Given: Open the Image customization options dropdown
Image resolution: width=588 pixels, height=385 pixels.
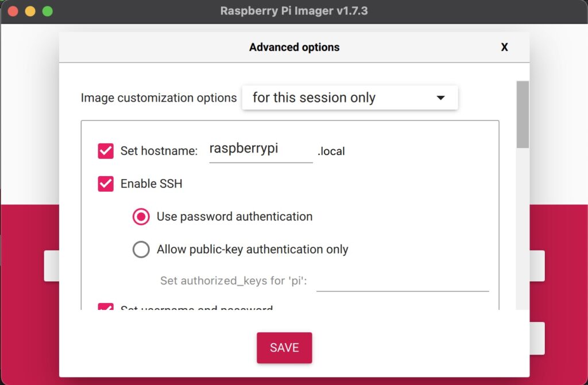Looking at the screenshot, I should [x=350, y=98].
